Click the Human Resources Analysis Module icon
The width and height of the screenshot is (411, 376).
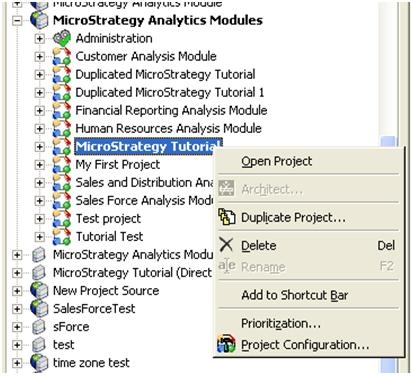click(x=62, y=128)
